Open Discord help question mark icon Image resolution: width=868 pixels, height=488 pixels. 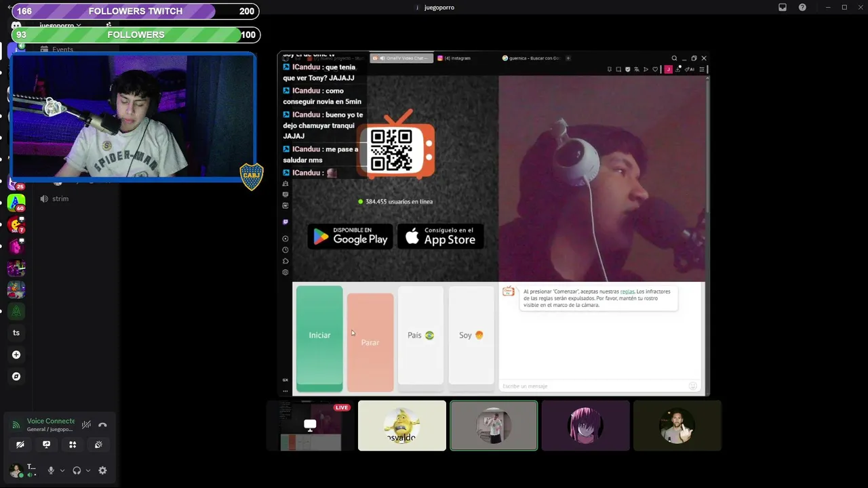pos(803,7)
